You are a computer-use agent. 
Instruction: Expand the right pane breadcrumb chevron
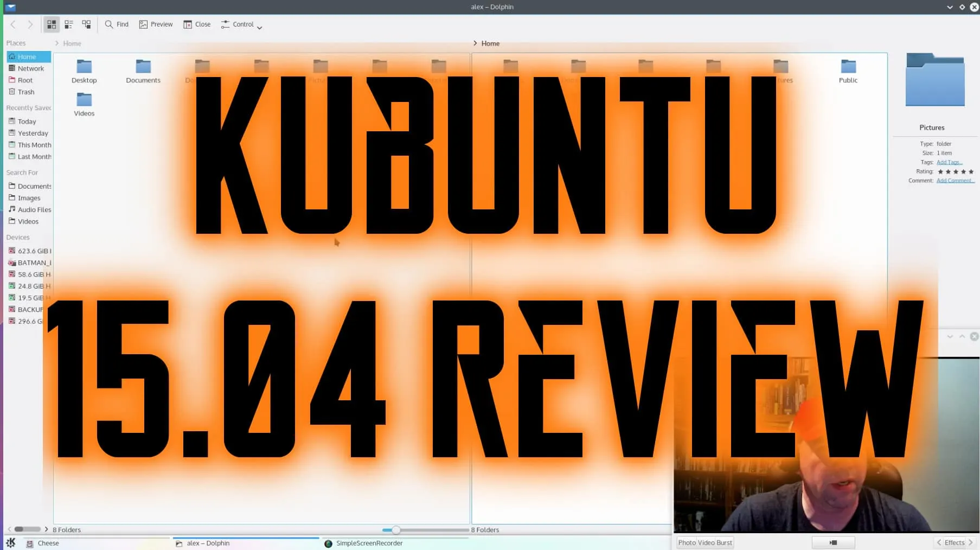[x=475, y=43]
